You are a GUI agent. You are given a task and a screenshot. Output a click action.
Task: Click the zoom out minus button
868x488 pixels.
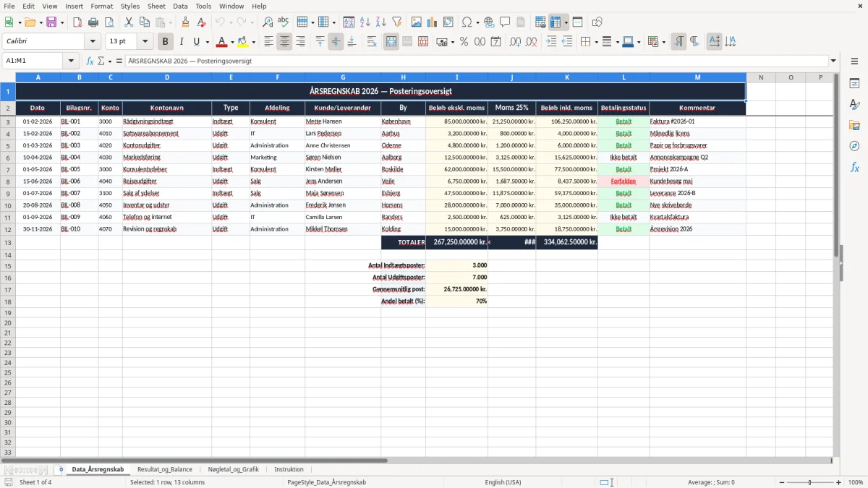pyautogui.click(x=781, y=482)
